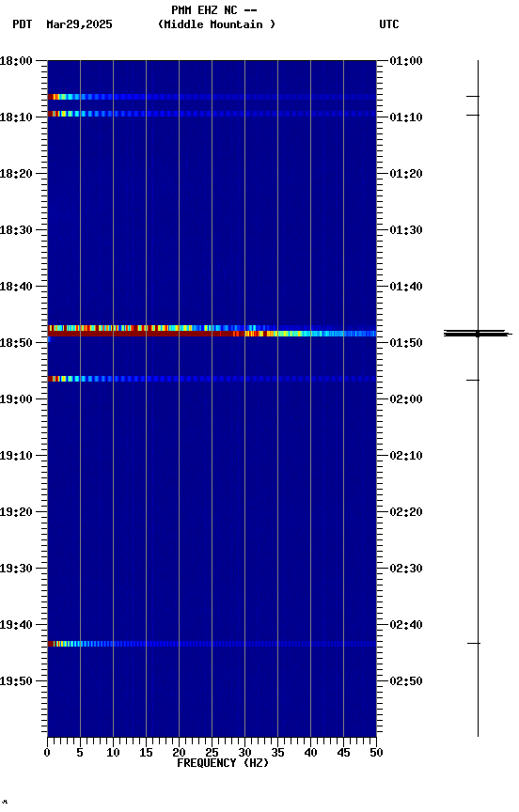Click the 18:30 PDT time label
Image resolution: width=519 pixels, height=812 pixels.
pyautogui.click(x=16, y=230)
